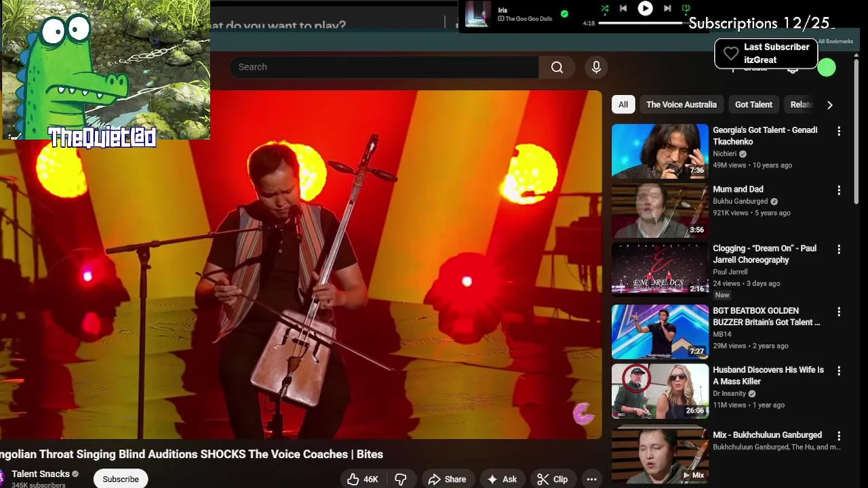Focus the YouTube Search field
This screenshot has height=488, width=868.
pyautogui.click(x=384, y=67)
